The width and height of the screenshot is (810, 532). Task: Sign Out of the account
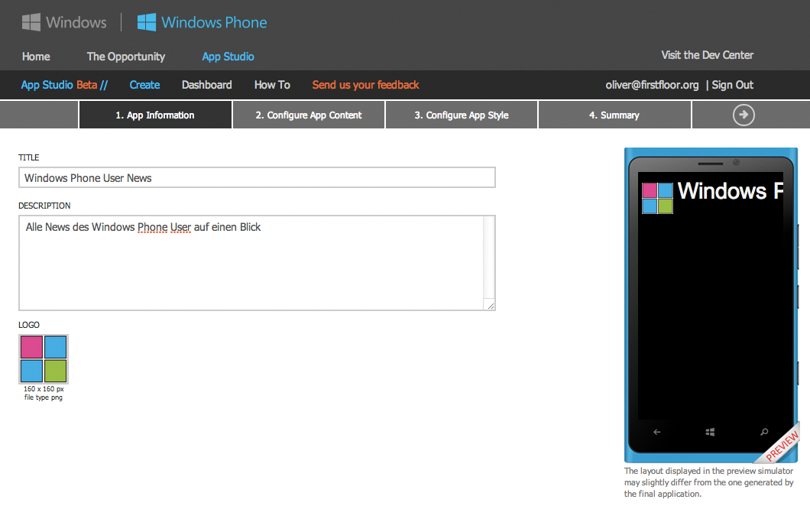coord(733,85)
